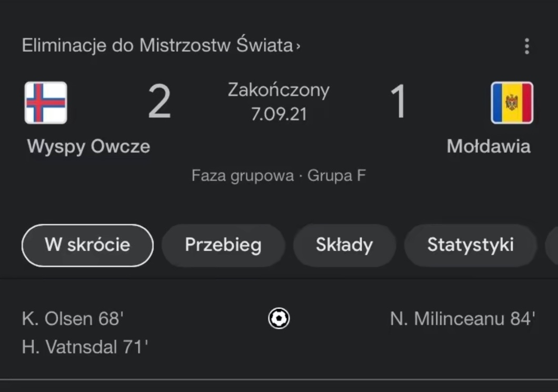The image size is (558, 392).
Task: Switch to the Przebieg tab
Action: [x=223, y=245]
